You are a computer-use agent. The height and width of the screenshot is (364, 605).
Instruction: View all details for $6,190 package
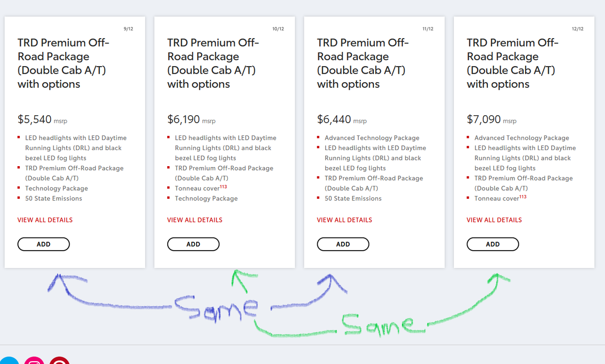(x=195, y=220)
